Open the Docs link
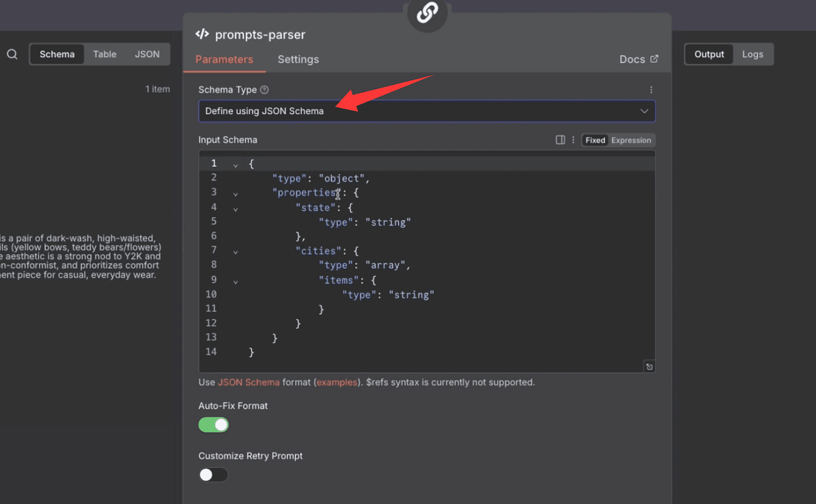816x504 pixels. coord(639,59)
